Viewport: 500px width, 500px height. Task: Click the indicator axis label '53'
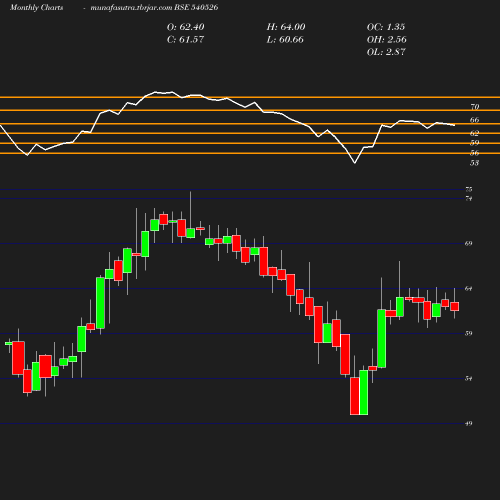(x=475, y=163)
